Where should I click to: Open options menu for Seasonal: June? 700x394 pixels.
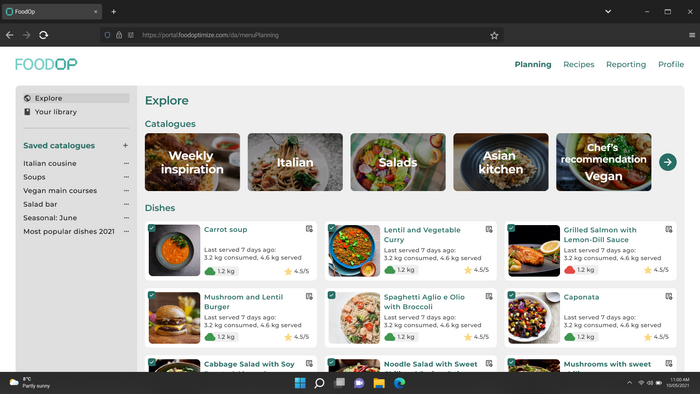pyautogui.click(x=126, y=218)
